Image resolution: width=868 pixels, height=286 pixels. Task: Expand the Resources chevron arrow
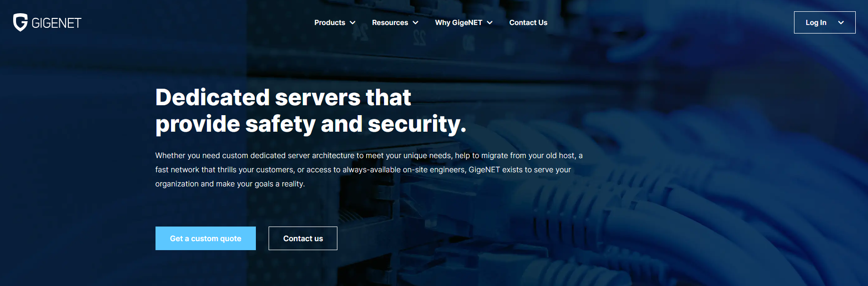click(416, 23)
